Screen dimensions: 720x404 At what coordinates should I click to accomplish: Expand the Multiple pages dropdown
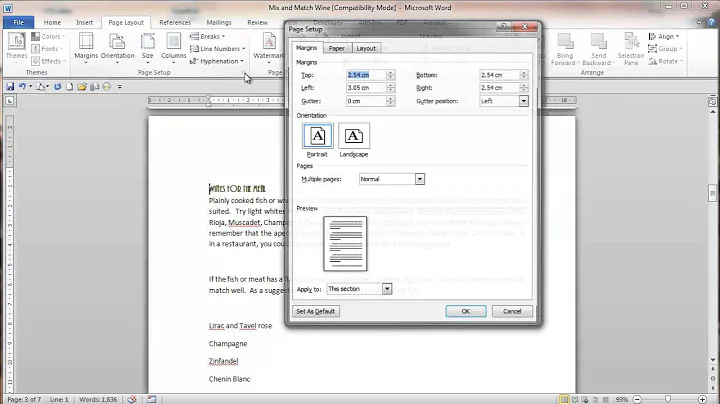tap(419, 179)
